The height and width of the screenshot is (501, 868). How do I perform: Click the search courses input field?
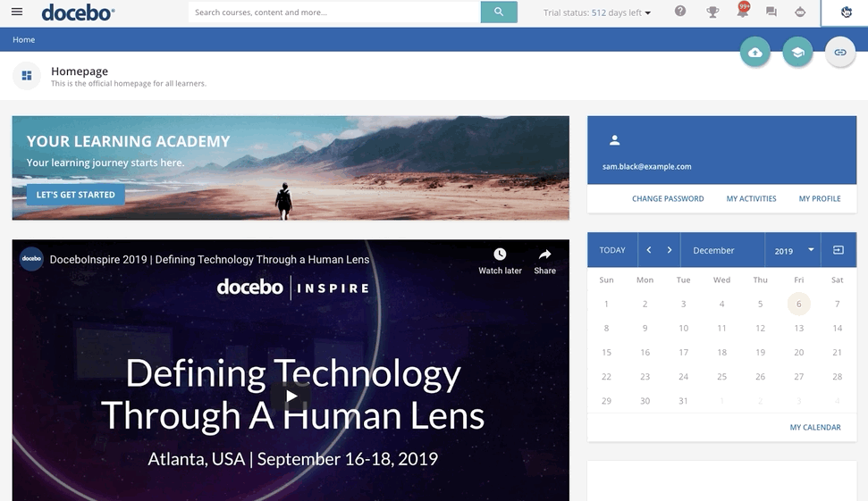[x=334, y=13]
